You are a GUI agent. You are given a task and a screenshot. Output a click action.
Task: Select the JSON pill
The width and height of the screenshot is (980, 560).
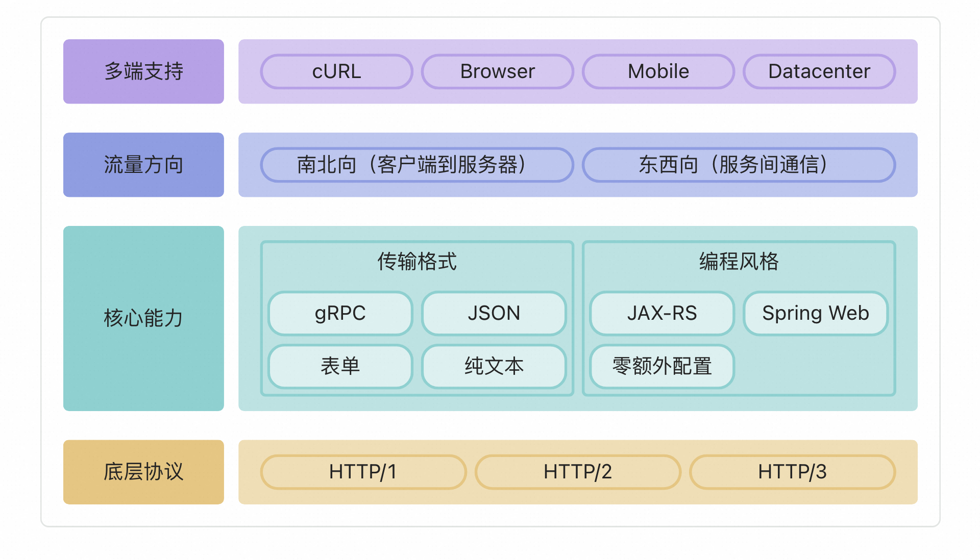(x=494, y=313)
